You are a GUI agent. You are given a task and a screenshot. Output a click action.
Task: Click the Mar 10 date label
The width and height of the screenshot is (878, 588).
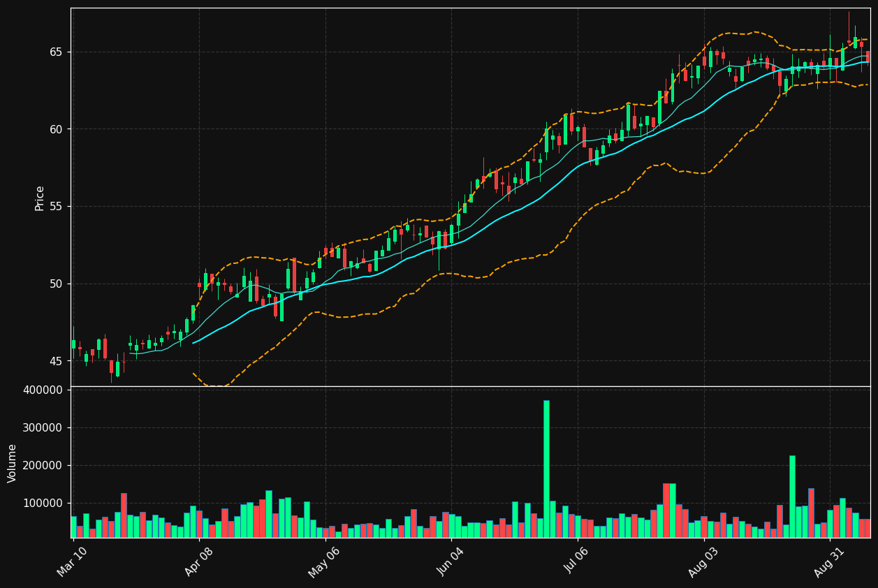pos(73,562)
